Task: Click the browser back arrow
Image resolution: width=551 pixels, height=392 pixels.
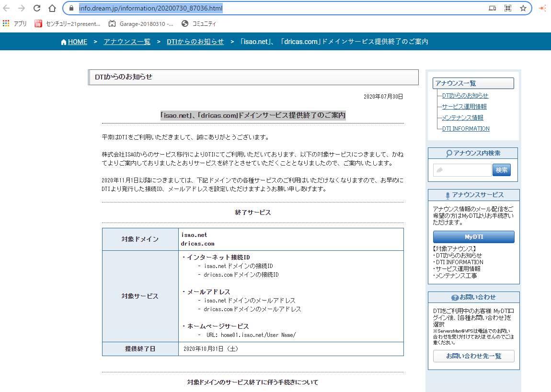Action: (x=6, y=8)
